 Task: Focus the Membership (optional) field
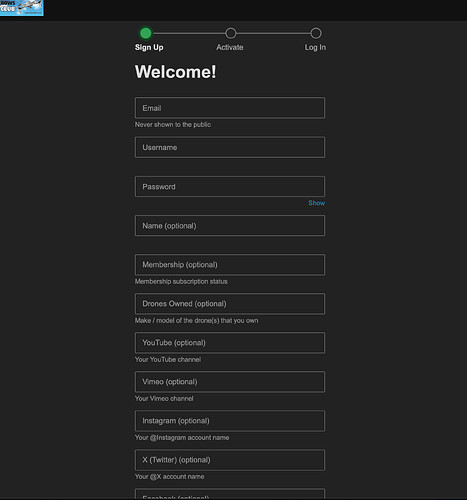point(230,265)
